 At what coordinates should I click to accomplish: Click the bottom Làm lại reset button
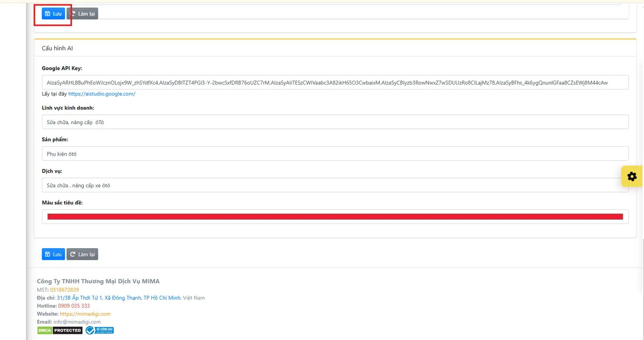[x=83, y=254]
